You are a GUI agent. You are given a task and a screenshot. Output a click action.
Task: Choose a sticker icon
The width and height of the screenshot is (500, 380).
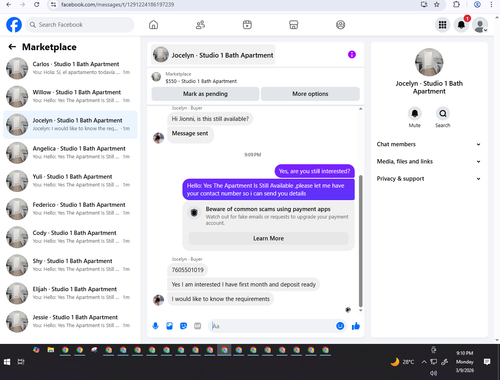(183, 326)
